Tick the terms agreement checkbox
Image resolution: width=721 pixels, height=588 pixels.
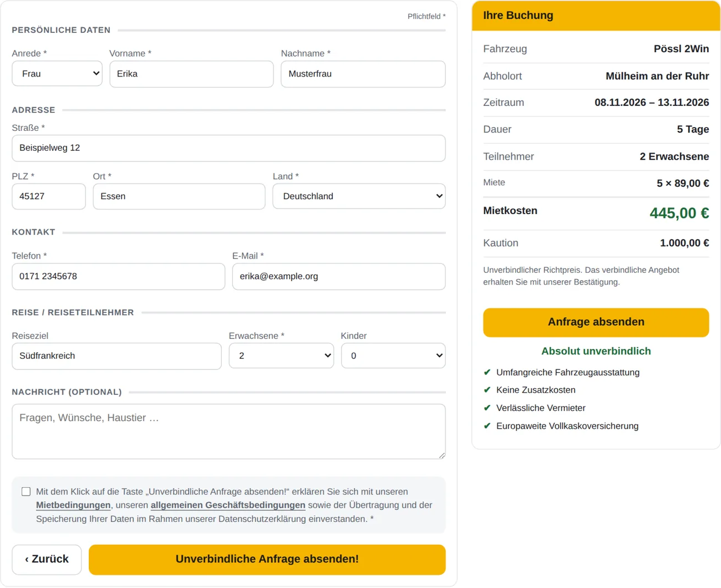pos(26,491)
